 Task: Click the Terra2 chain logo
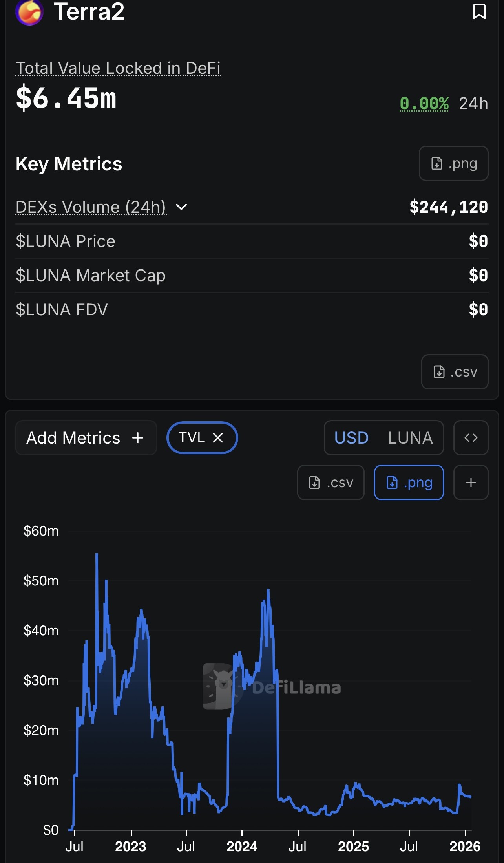[x=29, y=12]
